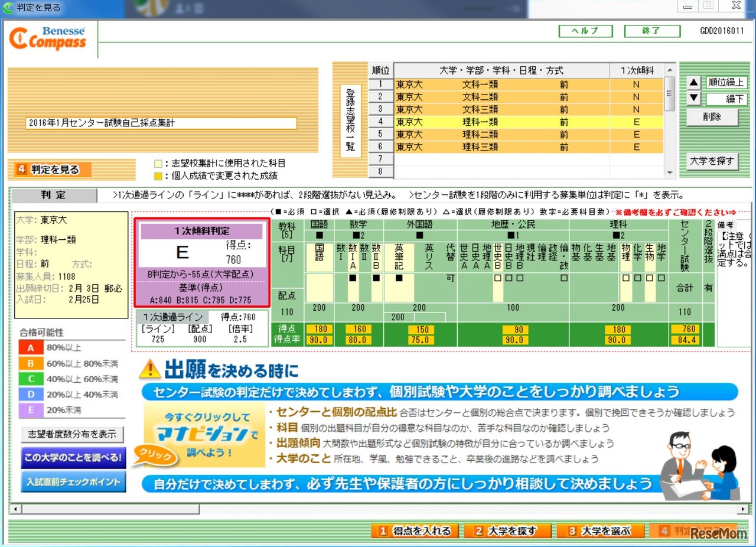Select row 1 東京大 文科一類
Screen dimensions: 756x547
tap(529, 84)
